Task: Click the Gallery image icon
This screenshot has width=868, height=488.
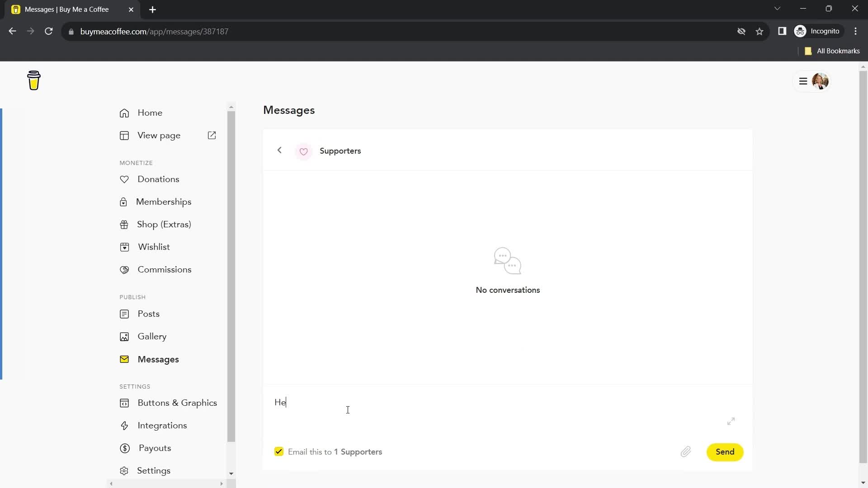Action: point(124,336)
